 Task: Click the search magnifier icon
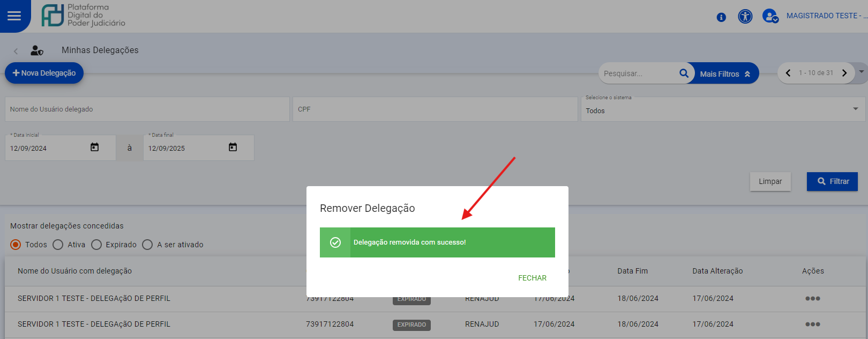[x=684, y=73]
